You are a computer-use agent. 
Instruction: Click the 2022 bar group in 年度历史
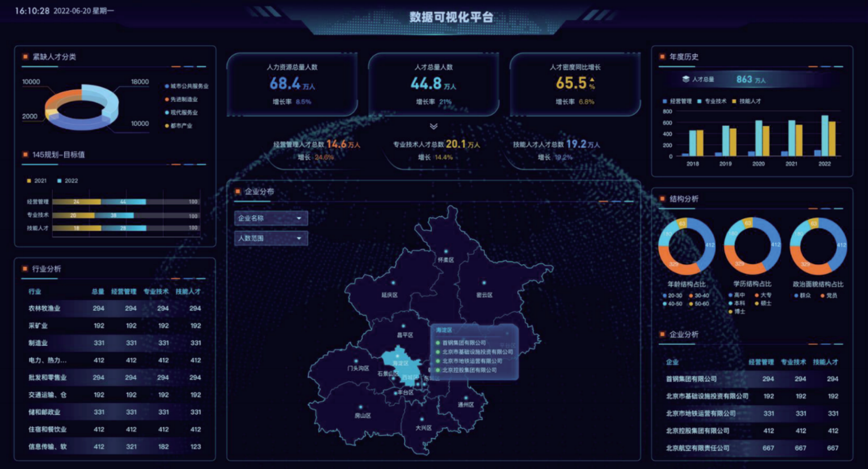[x=825, y=136]
